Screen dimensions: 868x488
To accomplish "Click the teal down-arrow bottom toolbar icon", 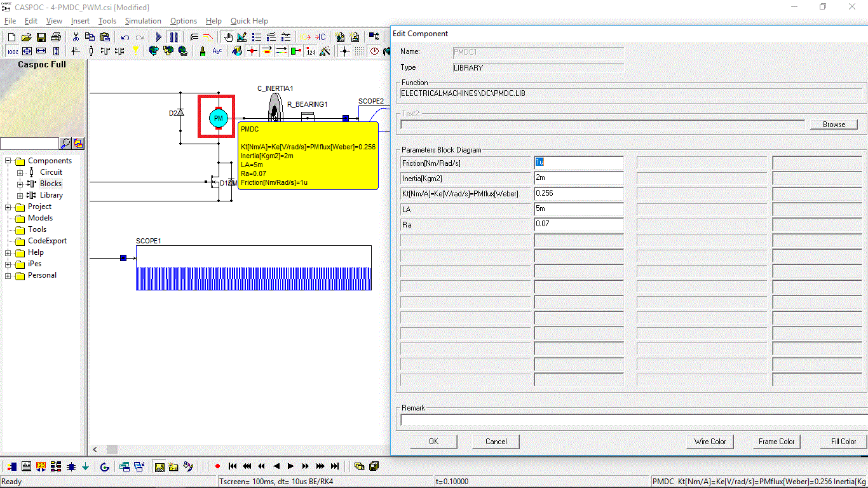I will (85, 467).
